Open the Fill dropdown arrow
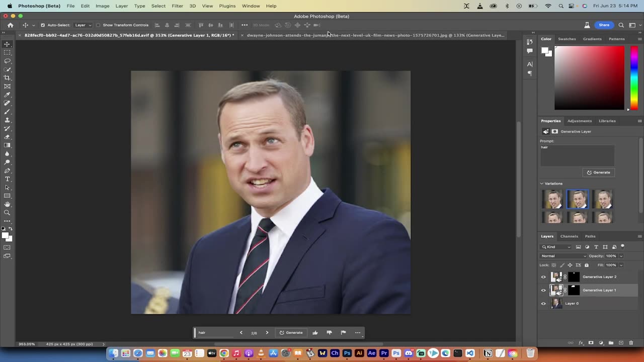 [621, 265]
